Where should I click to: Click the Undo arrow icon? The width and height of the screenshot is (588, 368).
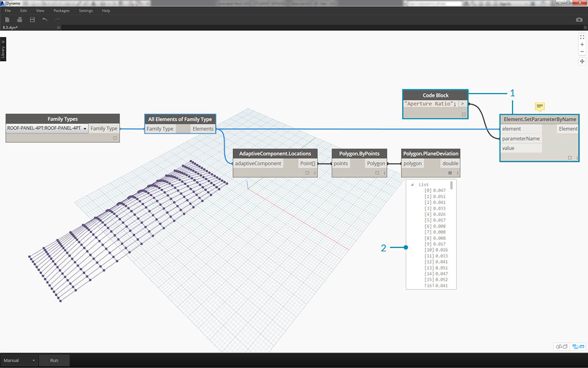[45, 20]
